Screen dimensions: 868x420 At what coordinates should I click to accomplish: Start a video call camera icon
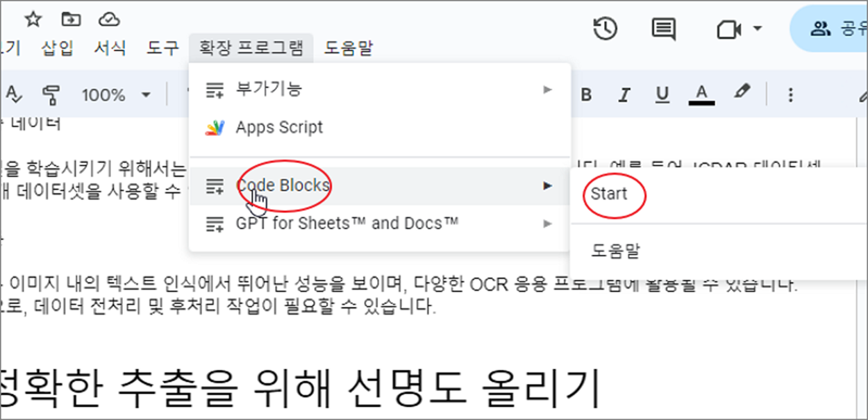[x=729, y=29]
